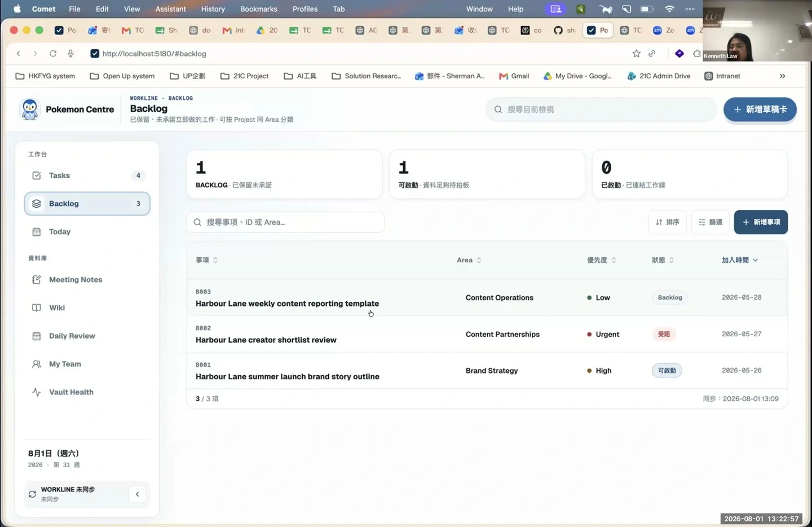Screen dimensions: 812x527
Task: Open Vault Health in the sidebar
Action: pyautogui.click(x=87, y=392)
